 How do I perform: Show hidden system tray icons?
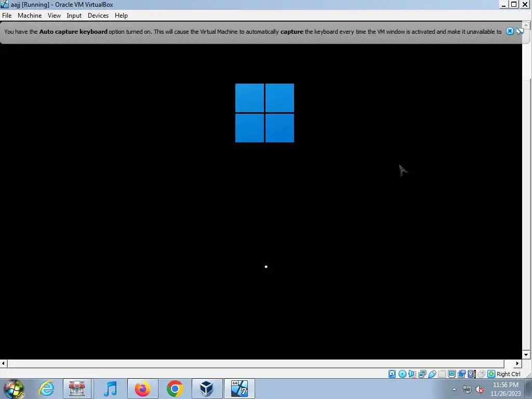pos(454,389)
